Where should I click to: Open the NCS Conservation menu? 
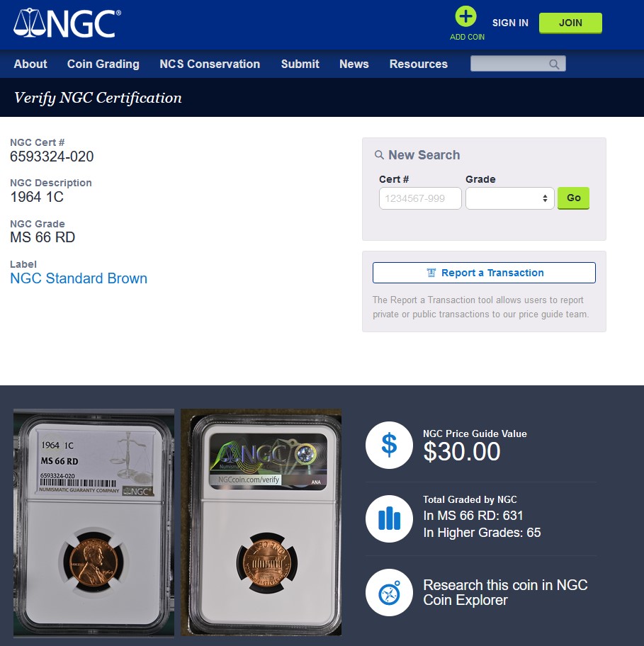click(210, 64)
